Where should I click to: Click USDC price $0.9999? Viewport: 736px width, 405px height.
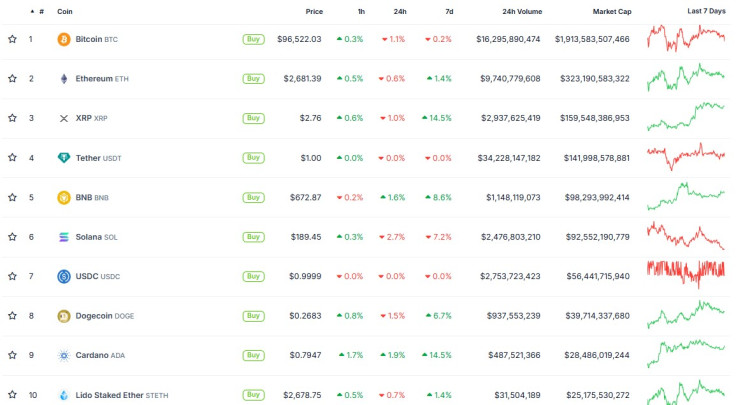pyautogui.click(x=305, y=276)
